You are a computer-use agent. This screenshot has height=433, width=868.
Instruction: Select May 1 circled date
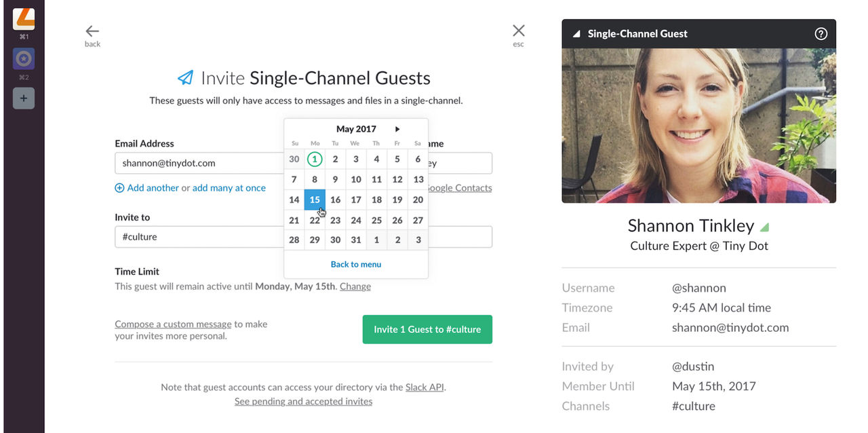(315, 159)
